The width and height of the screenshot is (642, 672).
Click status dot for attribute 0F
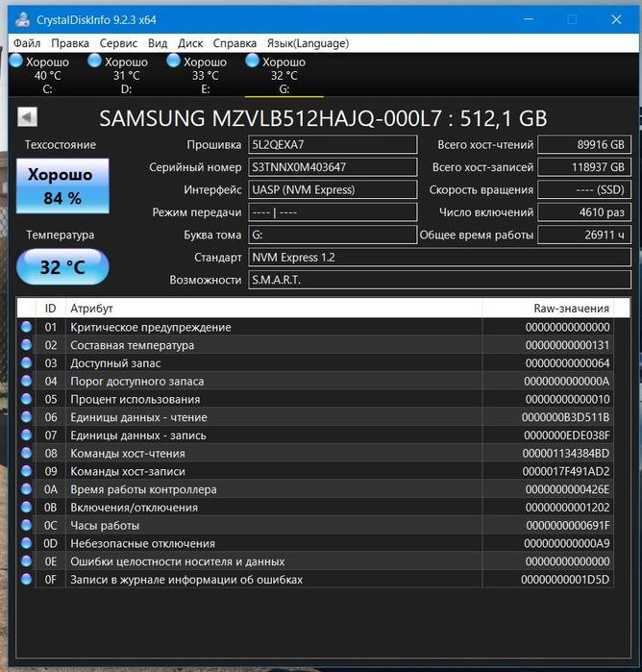tap(26, 579)
